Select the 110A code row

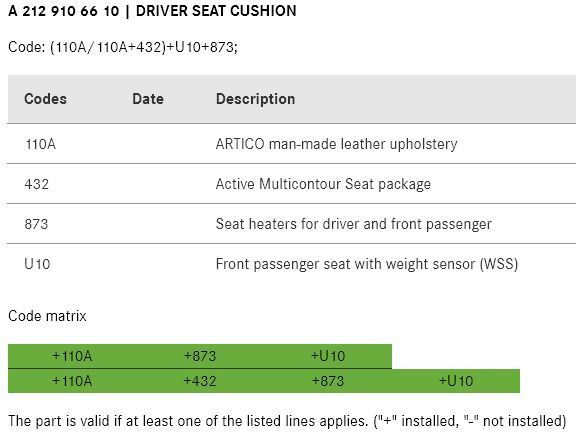(x=292, y=144)
